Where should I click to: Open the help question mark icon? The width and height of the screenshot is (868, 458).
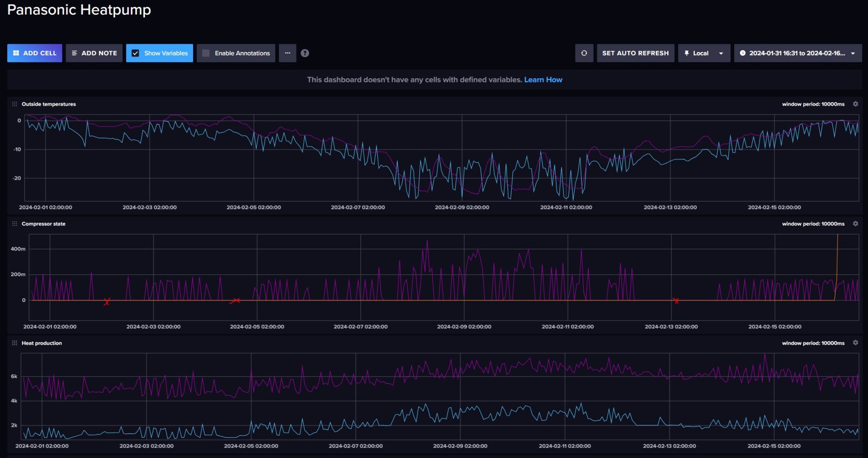pos(305,53)
